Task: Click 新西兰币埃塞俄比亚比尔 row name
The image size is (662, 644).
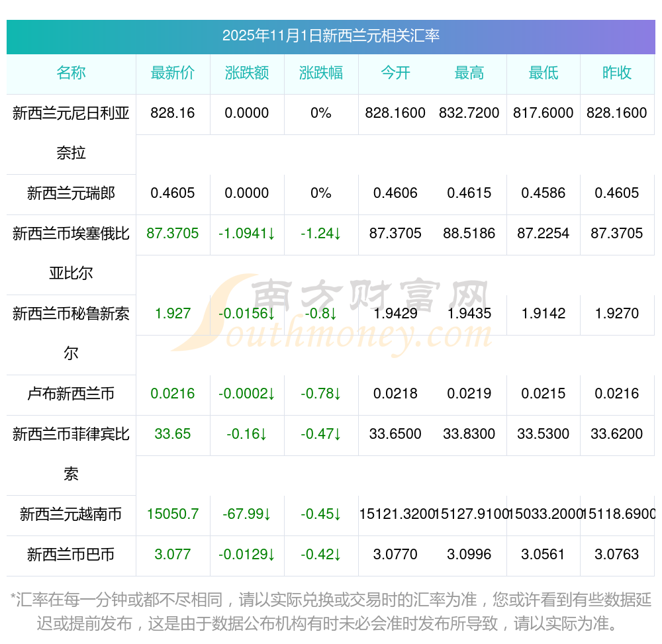Action: (x=71, y=253)
